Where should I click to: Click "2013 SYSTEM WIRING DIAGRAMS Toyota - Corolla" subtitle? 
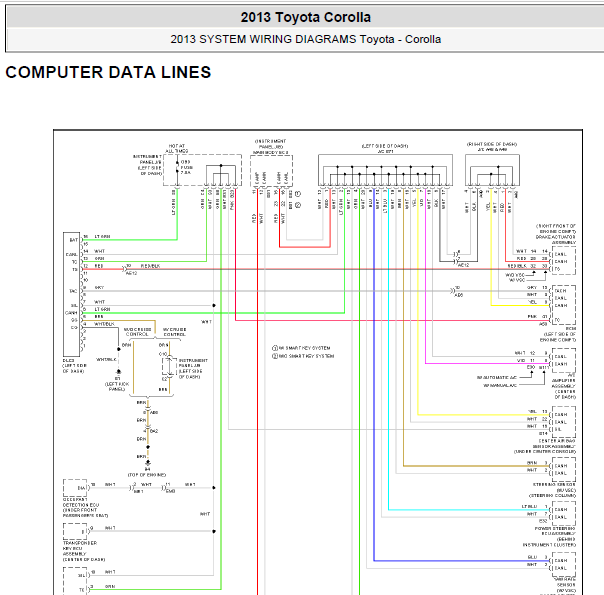click(x=305, y=39)
